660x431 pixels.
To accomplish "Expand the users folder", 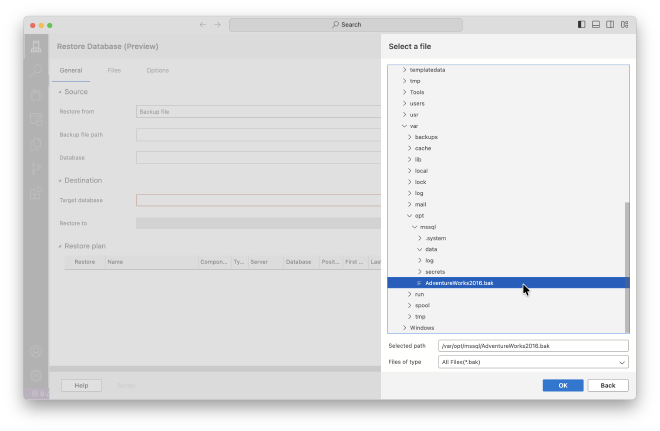I will tap(404, 104).
